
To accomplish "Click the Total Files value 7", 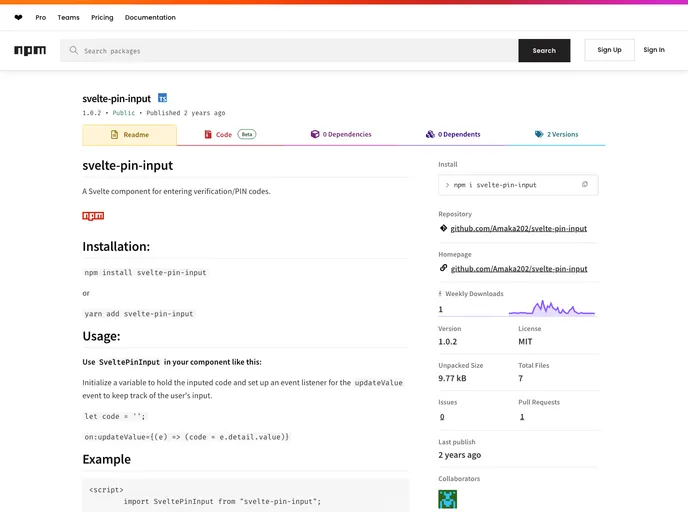I will [520, 378].
